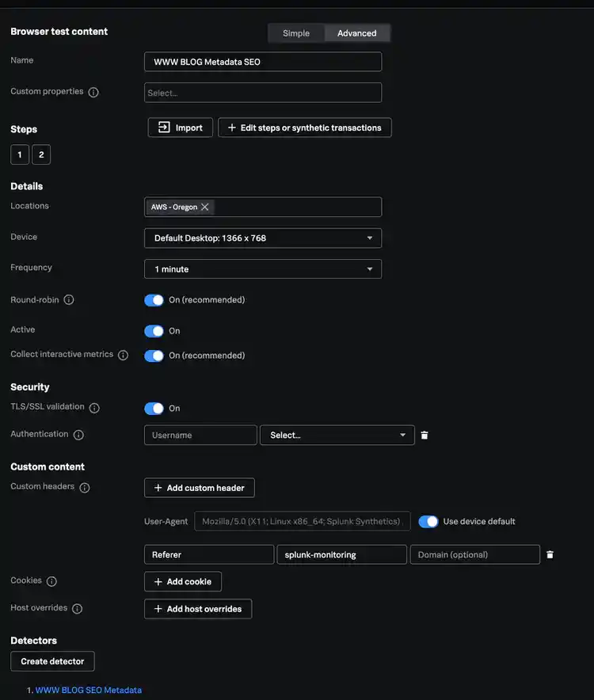Click info icon next to Collect interactive metrics

(x=123, y=356)
